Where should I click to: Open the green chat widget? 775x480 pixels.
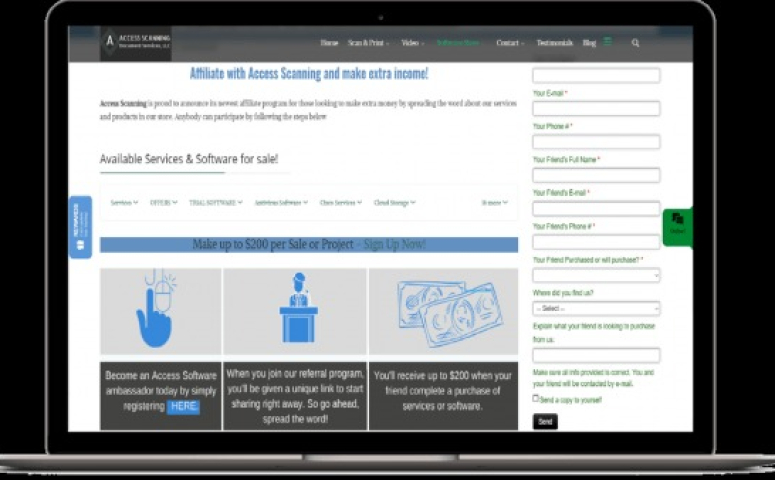[677, 224]
